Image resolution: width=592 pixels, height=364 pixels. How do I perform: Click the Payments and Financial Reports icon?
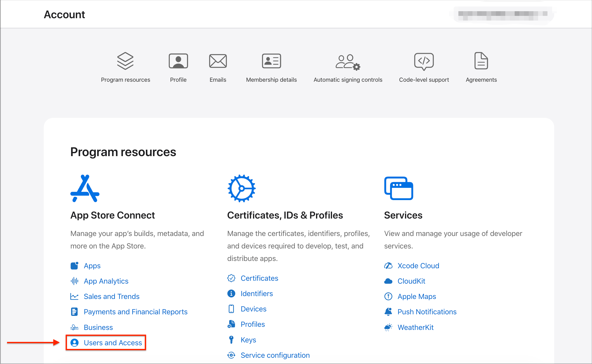[x=74, y=312]
